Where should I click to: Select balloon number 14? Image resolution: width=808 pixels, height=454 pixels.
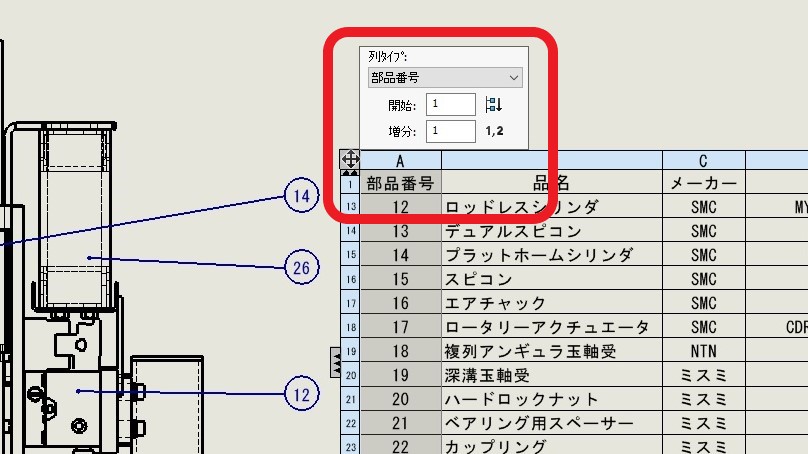302,196
